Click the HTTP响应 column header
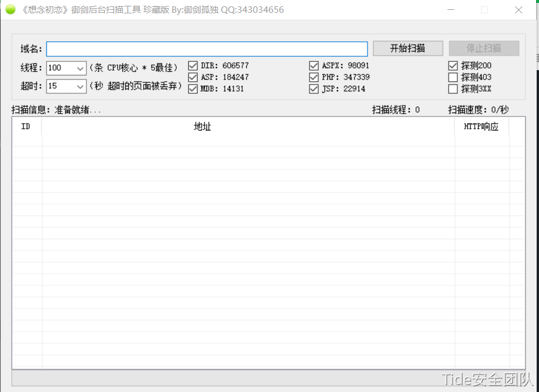The image size is (539, 392). (482, 126)
